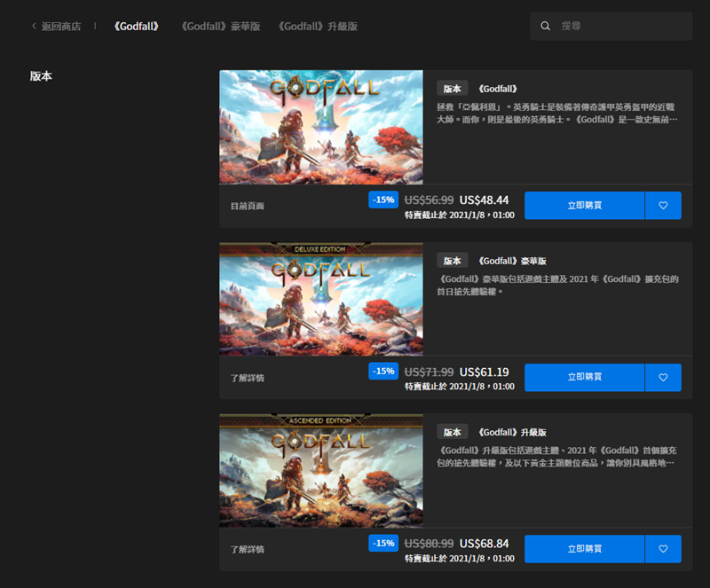Viewport: 710px width, 588px height.
Task: Click the struck-through US$80.99 price
Action: [x=429, y=544]
